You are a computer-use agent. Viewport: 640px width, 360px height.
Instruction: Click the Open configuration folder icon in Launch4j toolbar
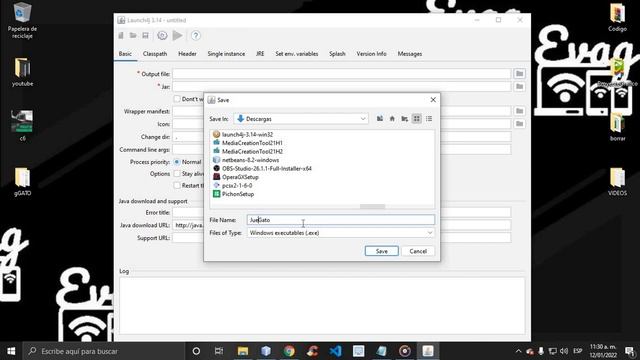133,36
